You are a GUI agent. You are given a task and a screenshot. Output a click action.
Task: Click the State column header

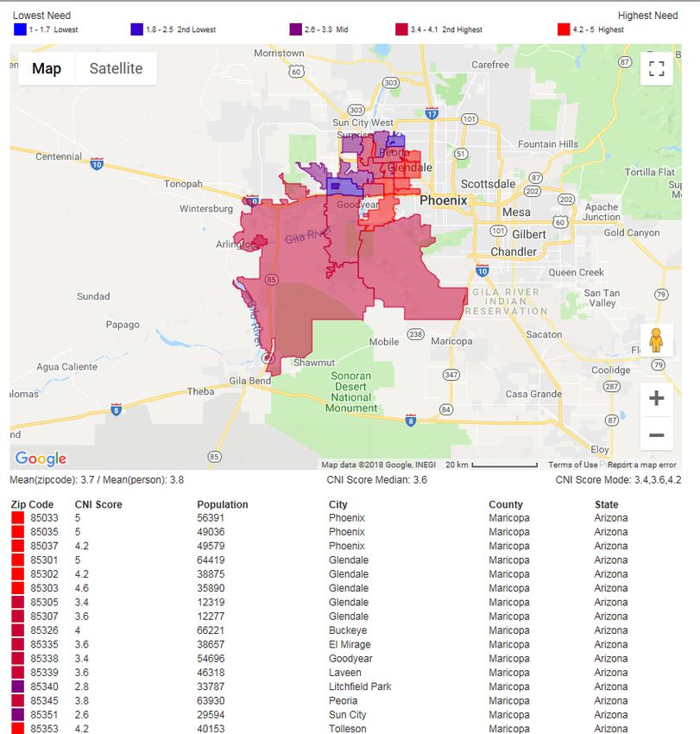(x=607, y=504)
